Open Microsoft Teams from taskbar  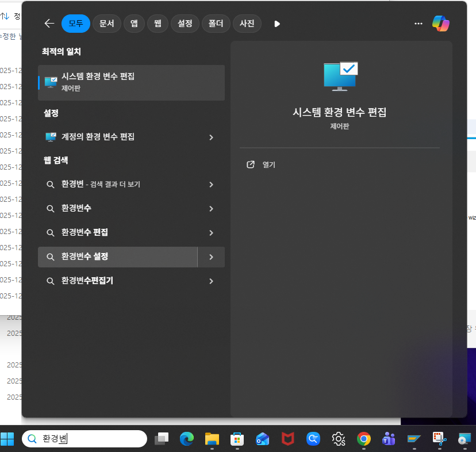coord(389,439)
